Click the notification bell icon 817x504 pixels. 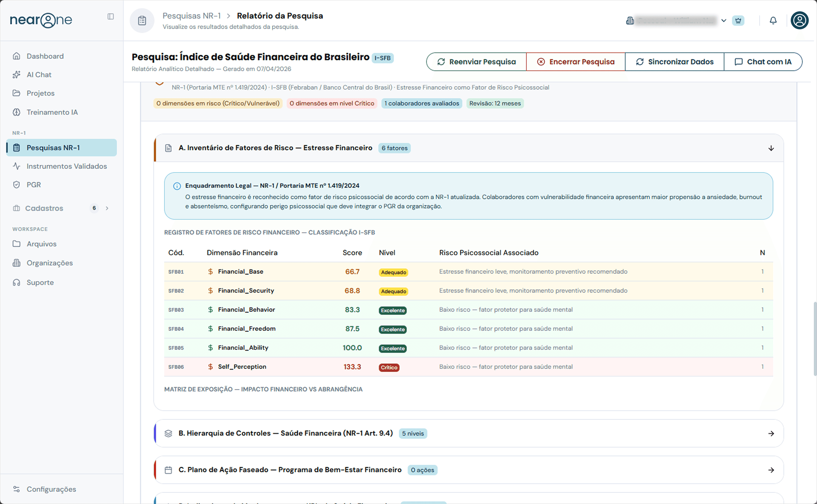pyautogui.click(x=773, y=21)
